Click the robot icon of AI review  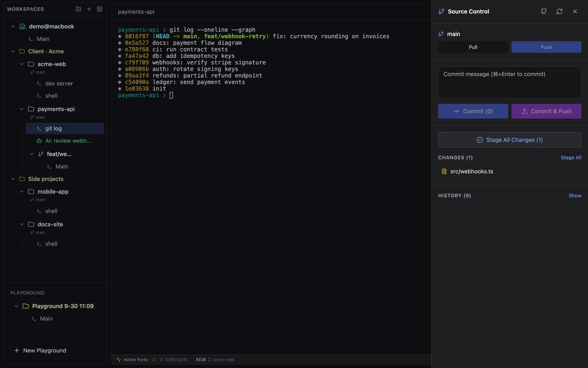click(x=39, y=141)
